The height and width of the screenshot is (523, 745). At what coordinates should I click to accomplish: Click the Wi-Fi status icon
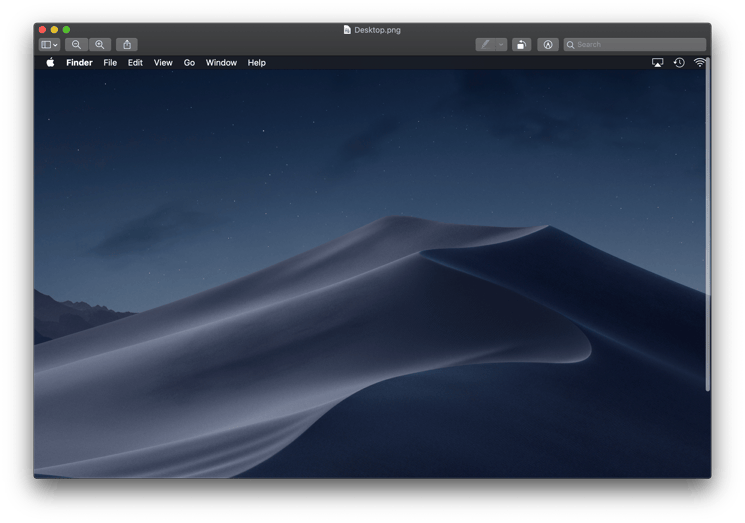click(x=699, y=63)
